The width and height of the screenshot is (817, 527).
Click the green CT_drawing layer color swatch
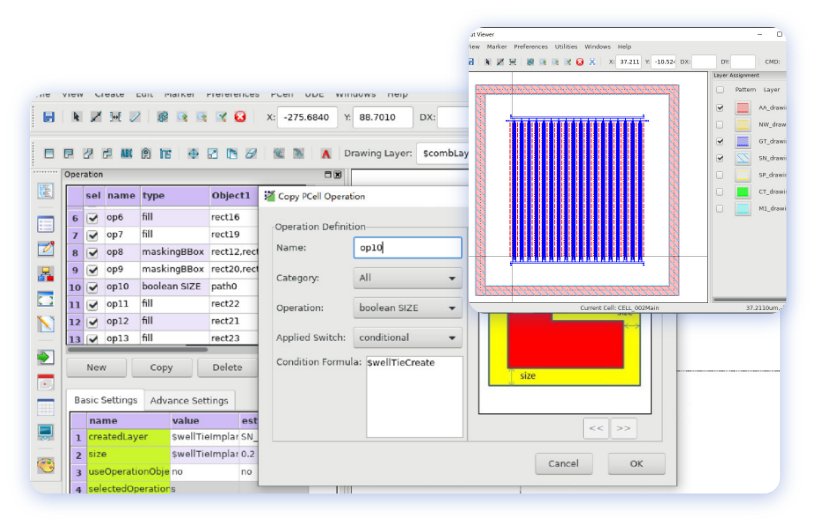743,191
